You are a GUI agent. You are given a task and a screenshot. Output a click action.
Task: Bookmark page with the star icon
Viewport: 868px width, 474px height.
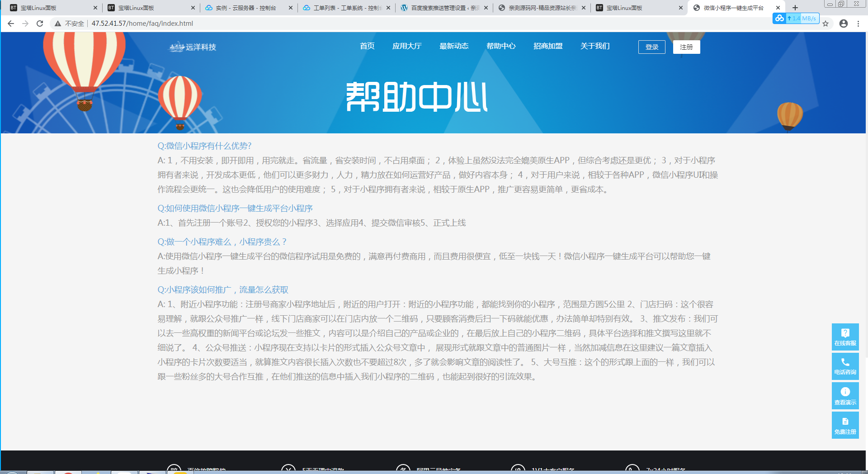[826, 24]
